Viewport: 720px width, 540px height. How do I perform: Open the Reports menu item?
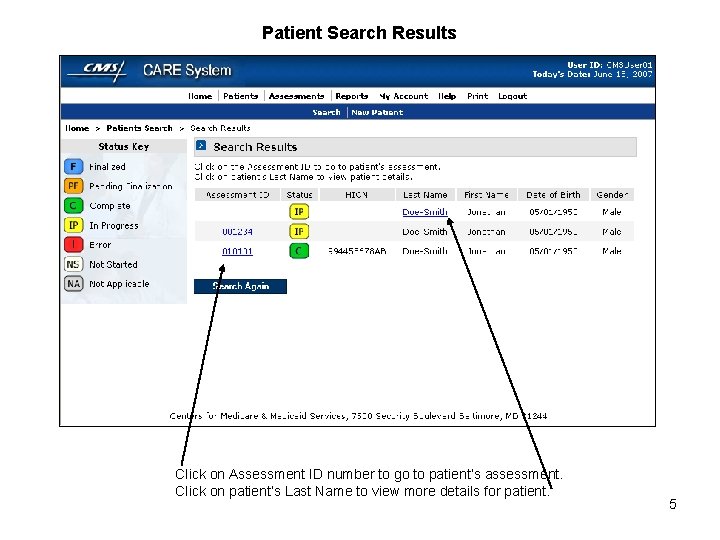click(x=352, y=96)
